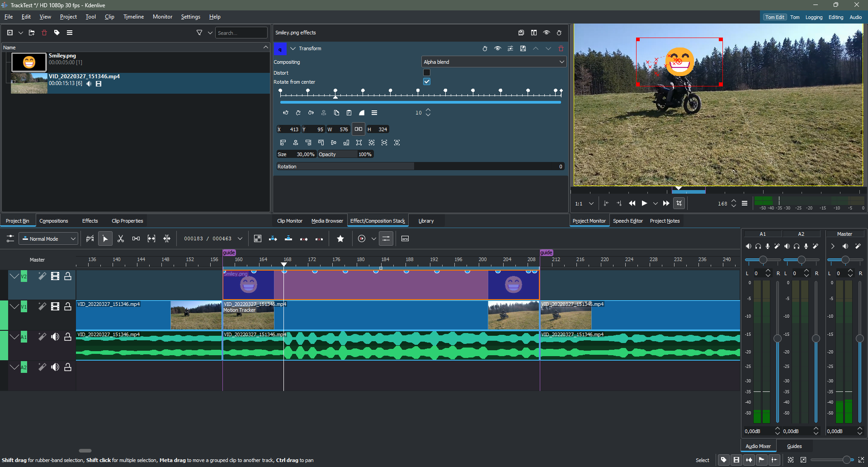Open the Timeline menu
This screenshot has height=467, width=868.
pos(133,17)
